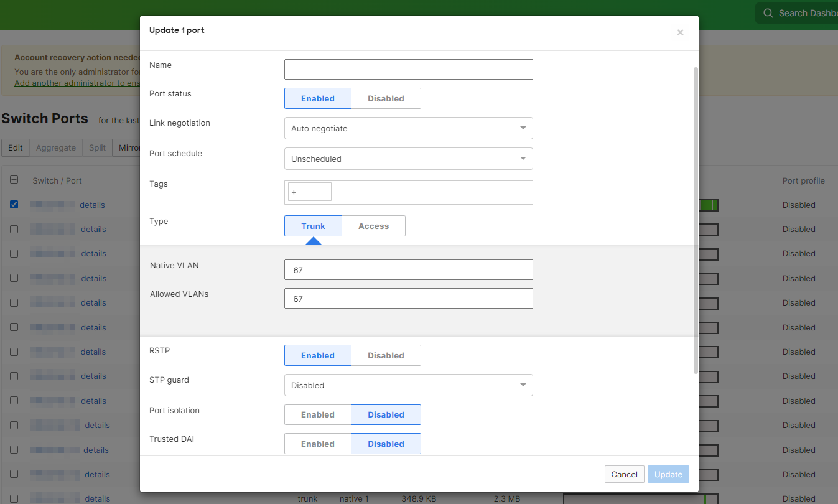Enable Trusted DAI
The image size is (838, 504).
pyautogui.click(x=317, y=444)
